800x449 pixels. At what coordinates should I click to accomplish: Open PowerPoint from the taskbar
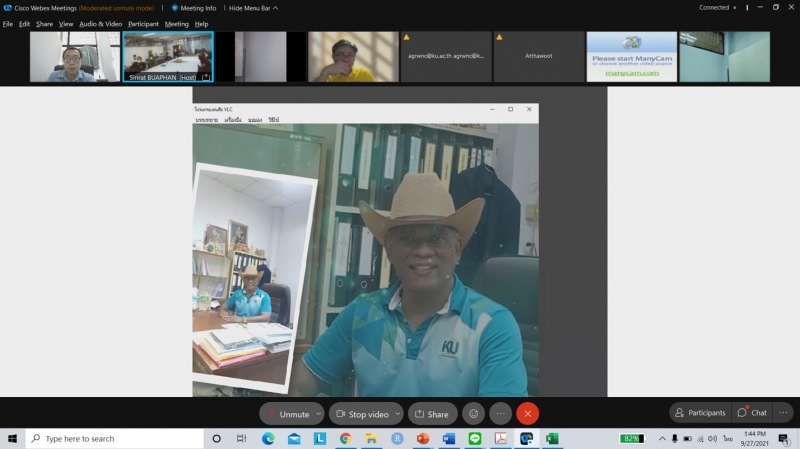(x=422, y=438)
